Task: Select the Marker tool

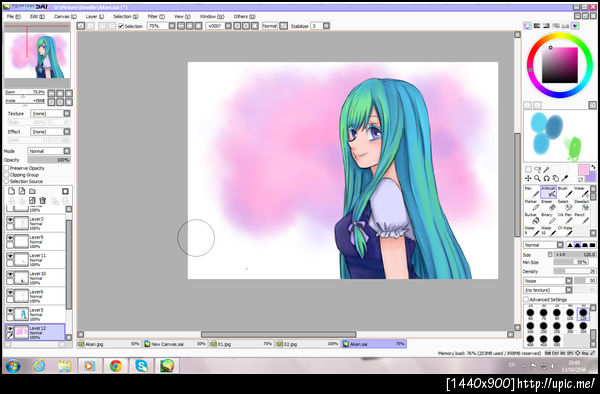Action: click(x=532, y=205)
